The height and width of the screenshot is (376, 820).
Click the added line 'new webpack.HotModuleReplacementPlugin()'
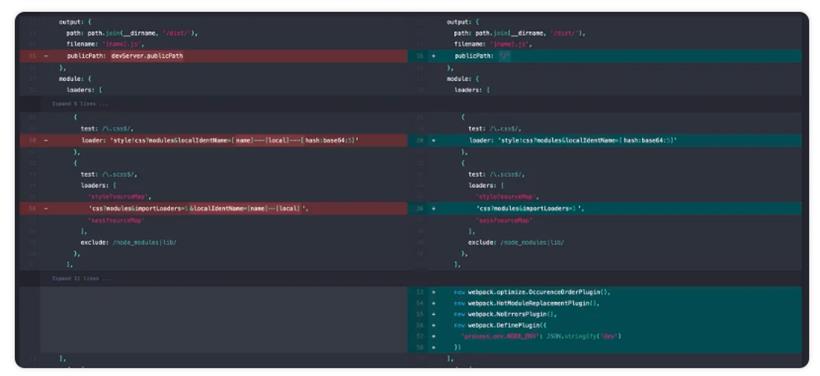(x=605, y=303)
